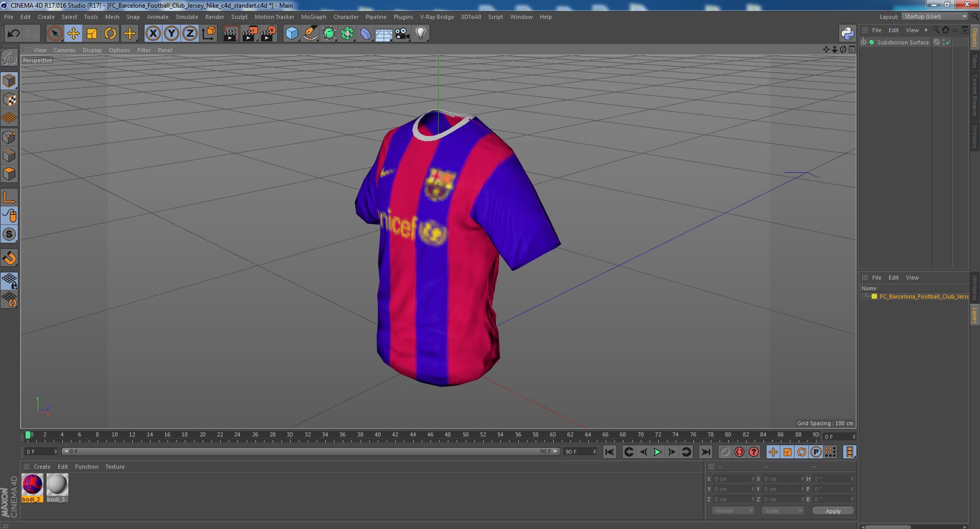
Task: Activate the Scale tool
Action: [x=92, y=34]
